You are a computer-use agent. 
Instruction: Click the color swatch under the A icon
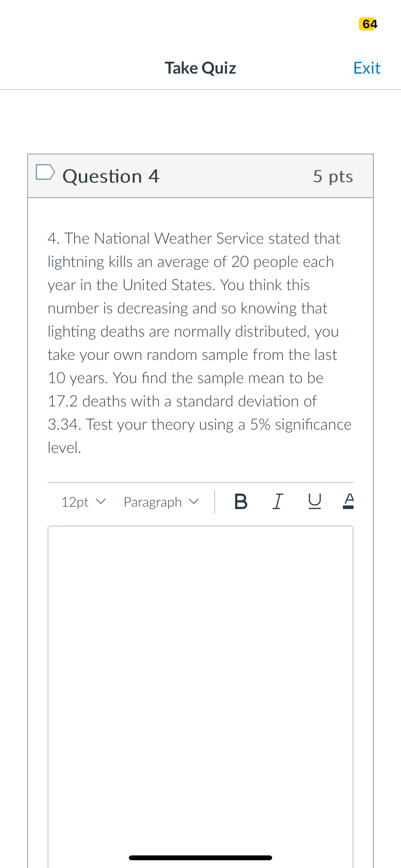click(x=348, y=507)
